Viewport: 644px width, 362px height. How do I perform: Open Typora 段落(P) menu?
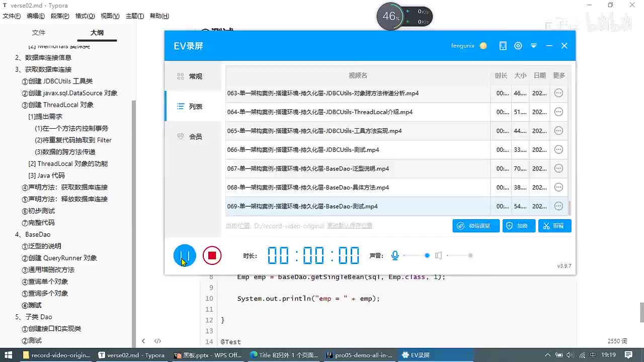coord(60,16)
